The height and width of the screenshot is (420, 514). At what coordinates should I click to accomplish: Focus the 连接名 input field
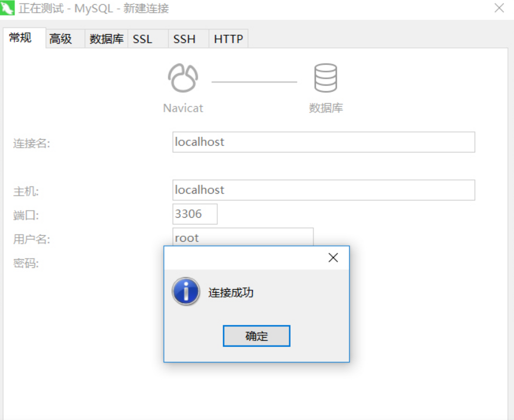point(324,142)
